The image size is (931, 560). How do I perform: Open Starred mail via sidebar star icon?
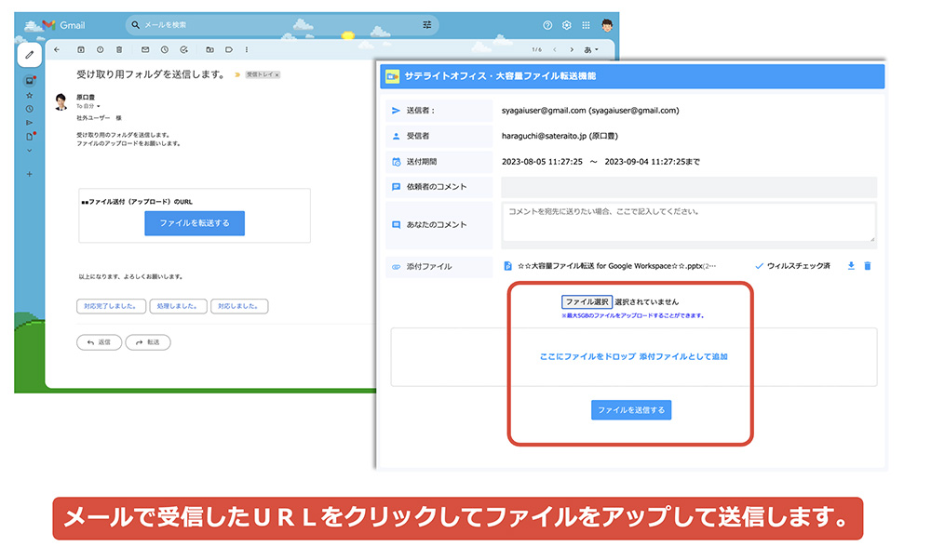point(29,96)
